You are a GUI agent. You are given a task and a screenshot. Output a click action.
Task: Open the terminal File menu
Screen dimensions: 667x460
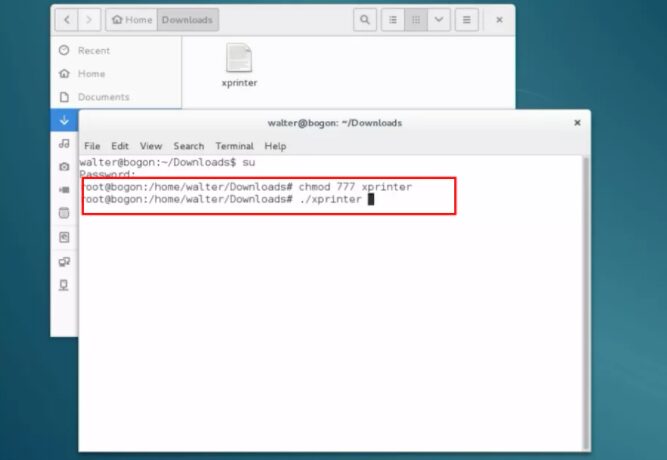[92, 146]
